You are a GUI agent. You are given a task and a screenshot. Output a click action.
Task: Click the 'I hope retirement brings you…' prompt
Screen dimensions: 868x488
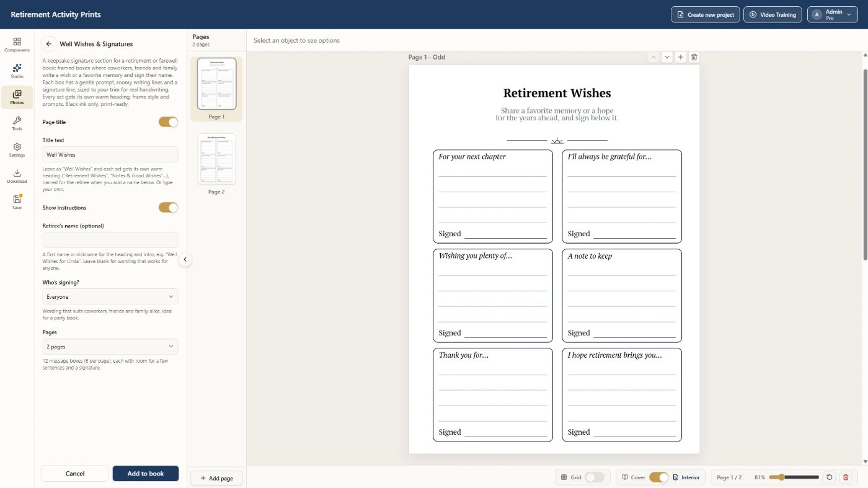(614, 355)
